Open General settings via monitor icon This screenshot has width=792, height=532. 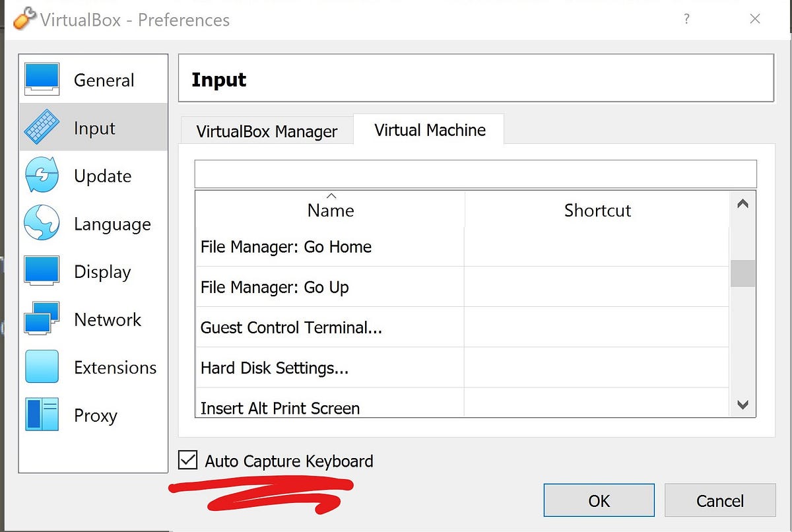[x=42, y=79]
